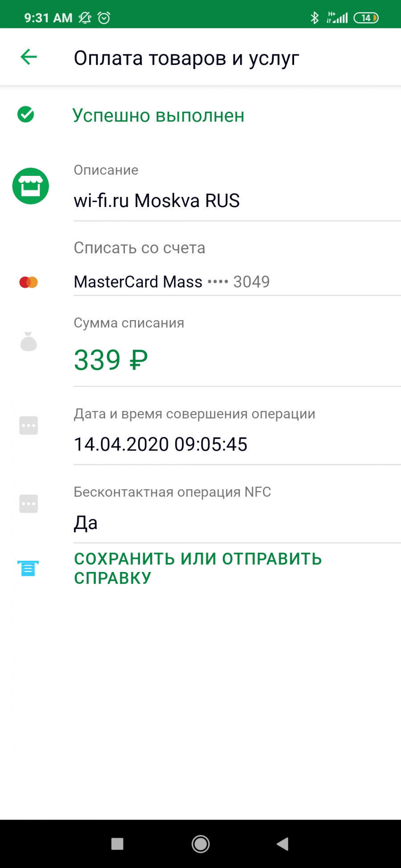Tap the grey money bag icon

pyautogui.click(x=29, y=341)
